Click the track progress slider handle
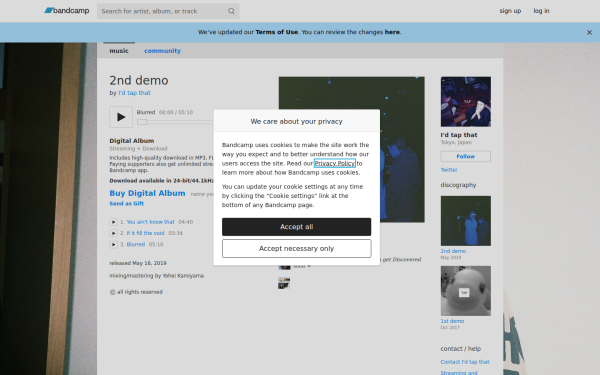This screenshot has height=375, width=600. (142, 122)
